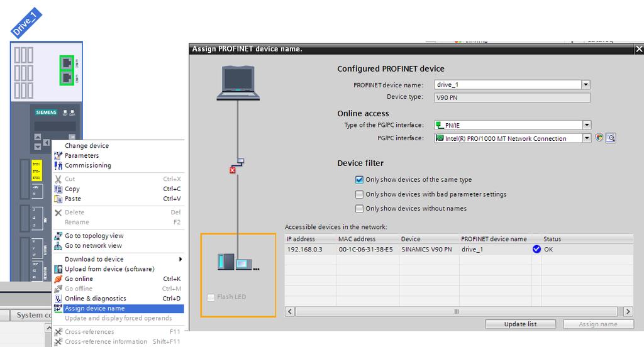Click the Go online icon
The image size is (644, 347).
tap(58, 279)
